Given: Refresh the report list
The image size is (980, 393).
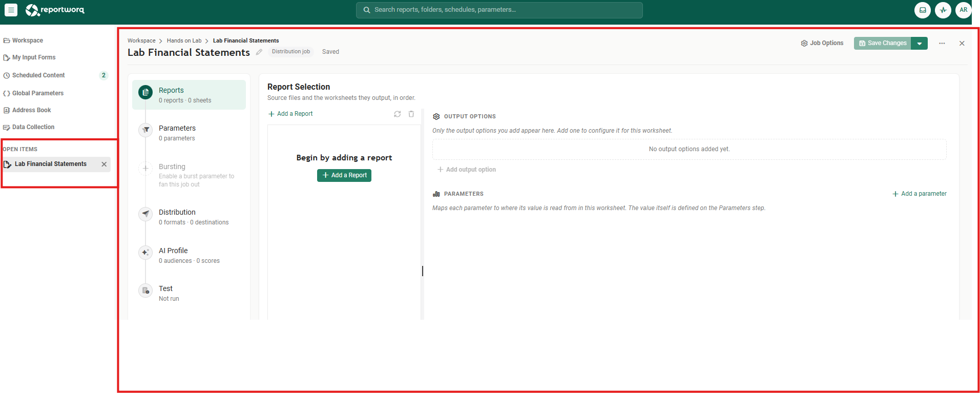Looking at the screenshot, I should 397,114.
